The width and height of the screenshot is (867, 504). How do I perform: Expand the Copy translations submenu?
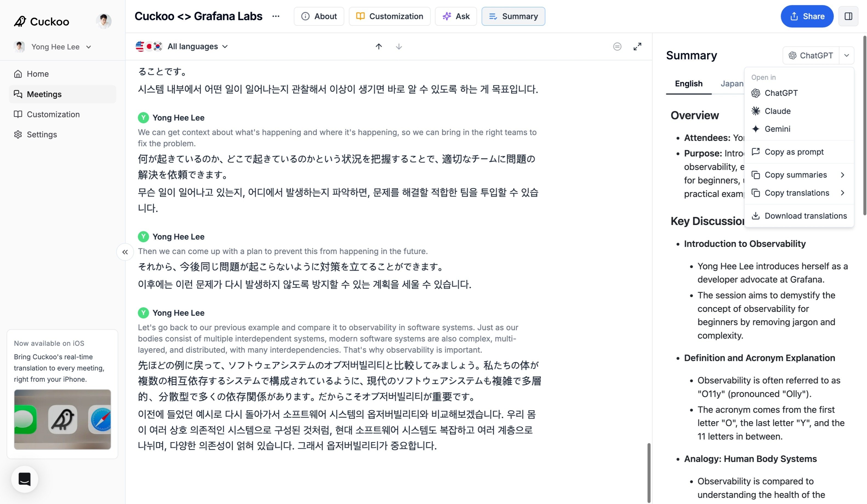tap(799, 193)
